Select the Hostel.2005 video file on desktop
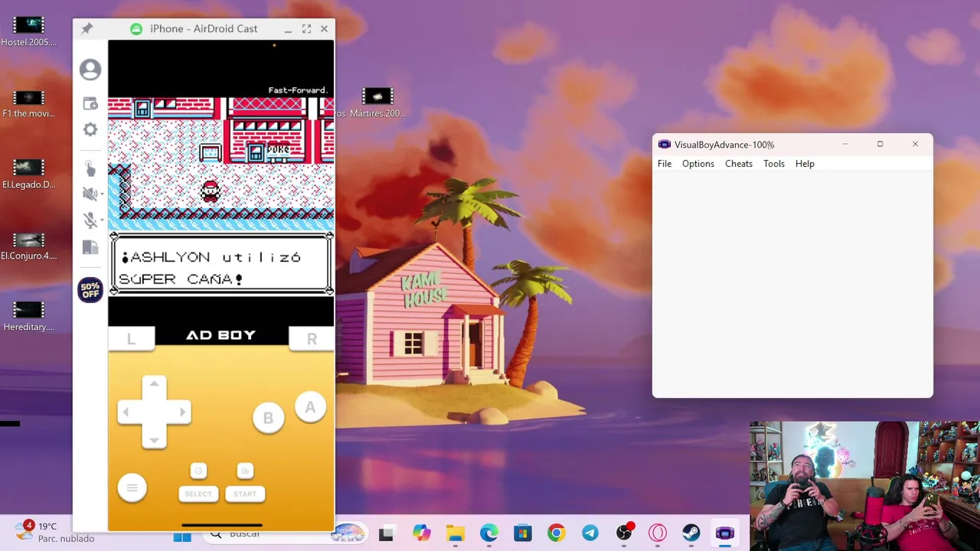 [x=29, y=32]
